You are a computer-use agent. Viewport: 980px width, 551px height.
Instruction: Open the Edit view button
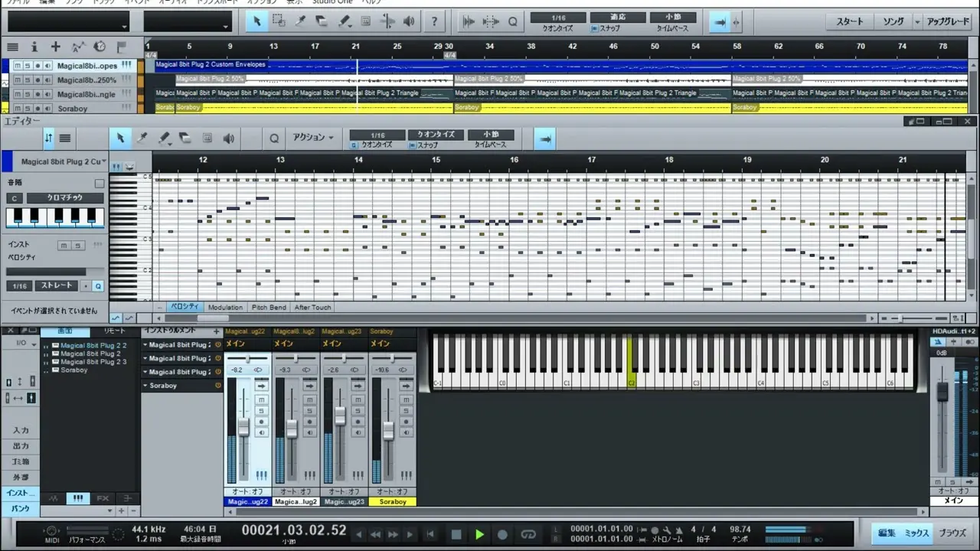[887, 533]
